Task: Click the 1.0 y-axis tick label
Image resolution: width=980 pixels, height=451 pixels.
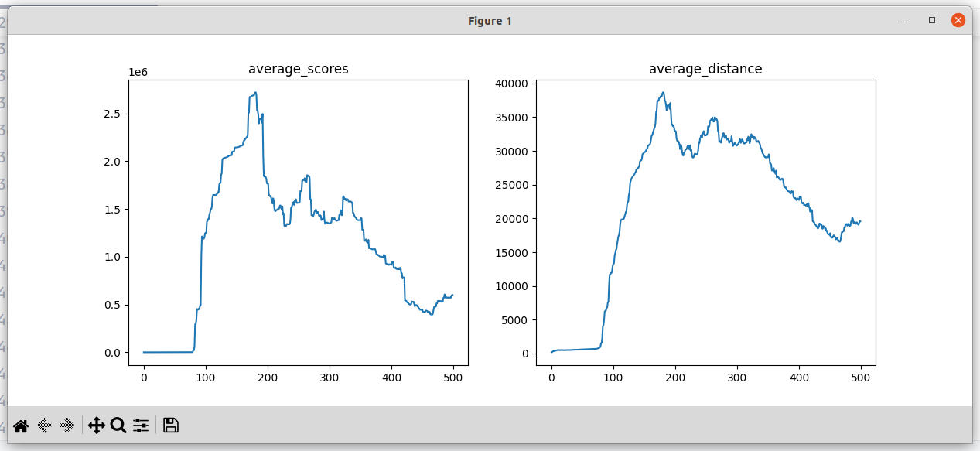Action: (x=114, y=257)
